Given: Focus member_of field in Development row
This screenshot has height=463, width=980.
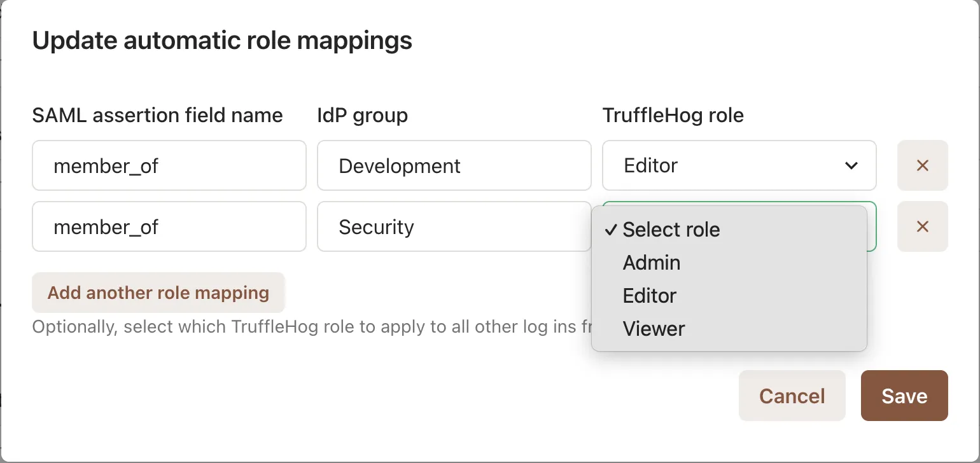Looking at the screenshot, I should (169, 165).
